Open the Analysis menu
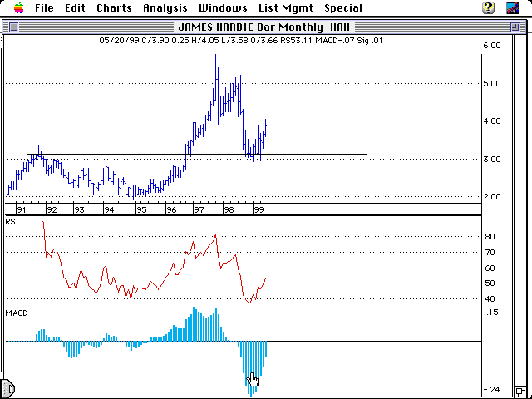532x399 pixels. pyautogui.click(x=165, y=8)
